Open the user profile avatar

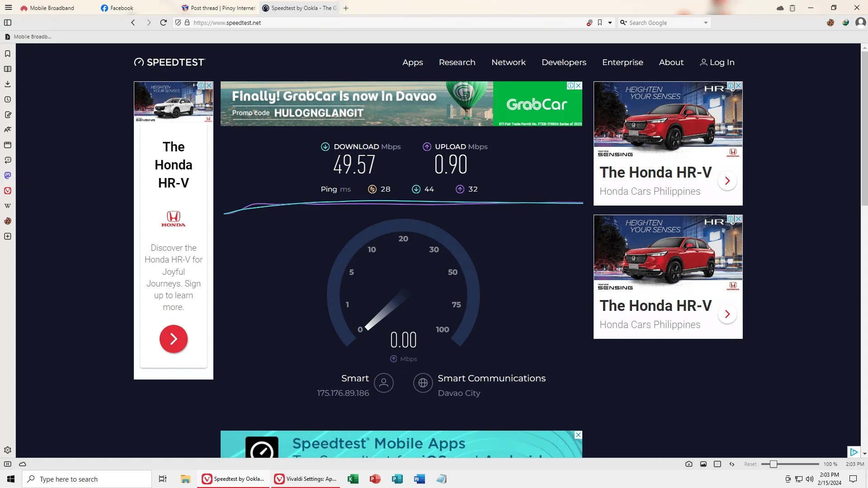point(860,23)
